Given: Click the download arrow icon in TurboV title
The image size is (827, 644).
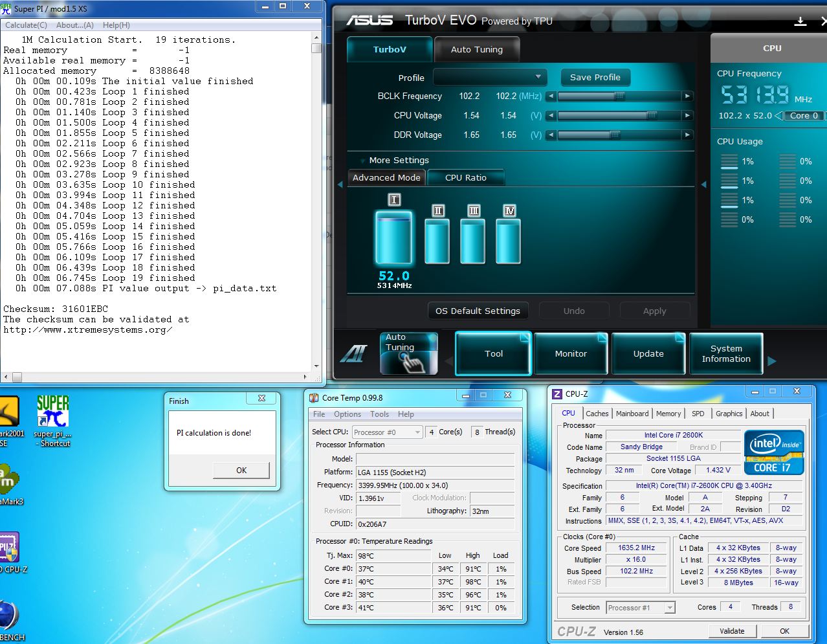Looking at the screenshot, I should coord(800,21).
